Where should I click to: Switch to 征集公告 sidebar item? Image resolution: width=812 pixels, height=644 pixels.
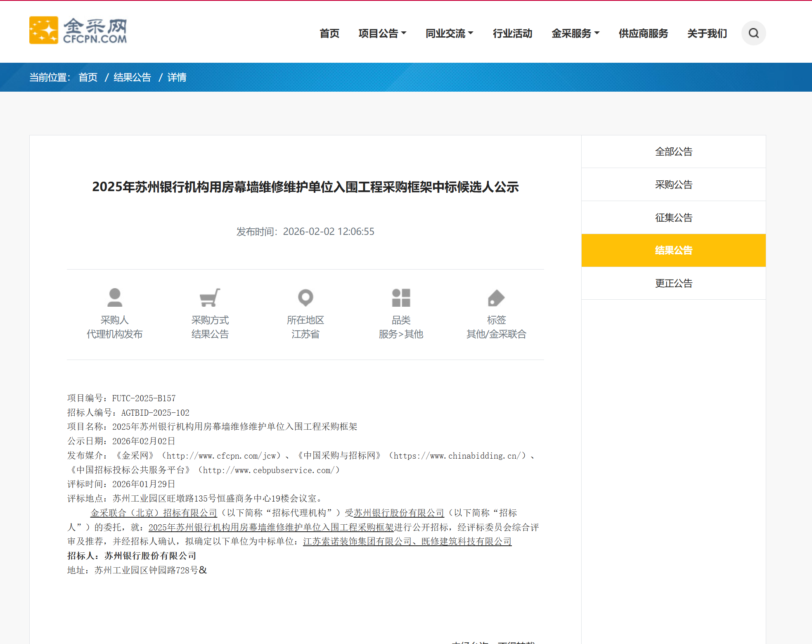tap(673, 218)
